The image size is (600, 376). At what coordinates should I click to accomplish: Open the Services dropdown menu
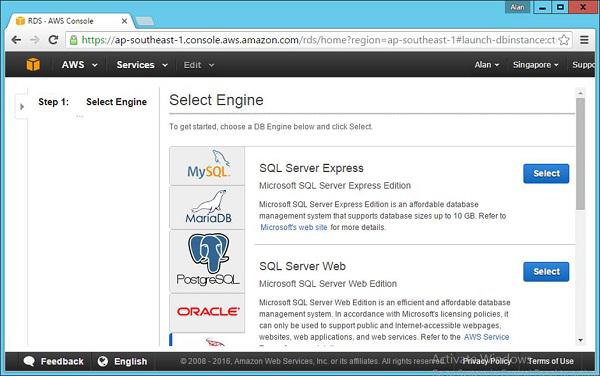[x=142, y=65]
